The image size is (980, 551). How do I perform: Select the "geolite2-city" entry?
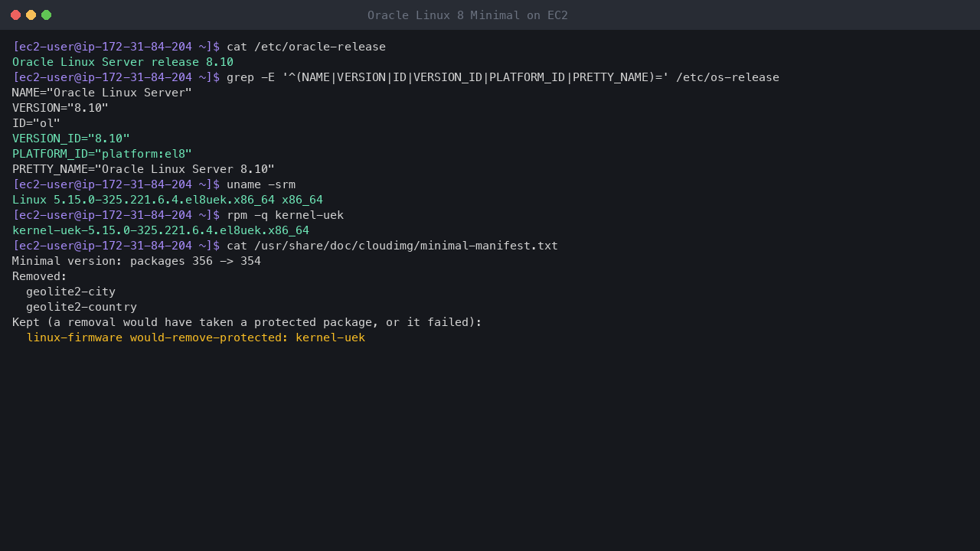[x=70, y=292]
